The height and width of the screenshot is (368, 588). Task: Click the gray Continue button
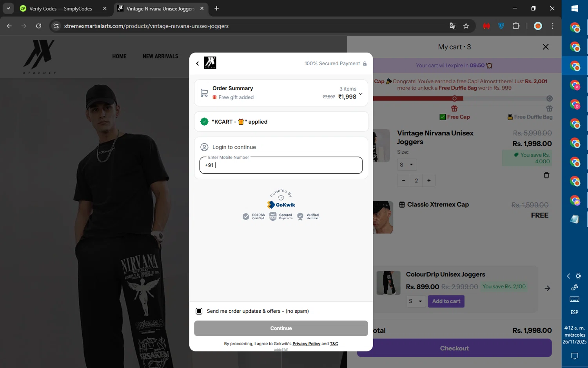coord(281,328)
